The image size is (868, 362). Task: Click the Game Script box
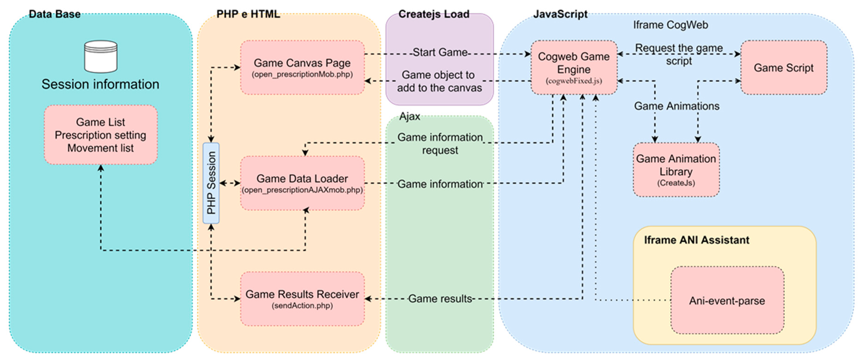[x=783, y=67]
